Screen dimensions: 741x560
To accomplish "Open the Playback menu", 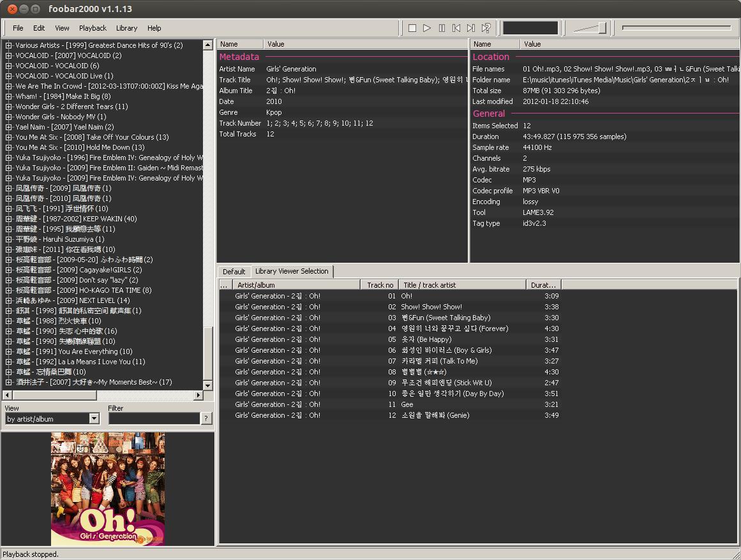I will pos(93,28).
